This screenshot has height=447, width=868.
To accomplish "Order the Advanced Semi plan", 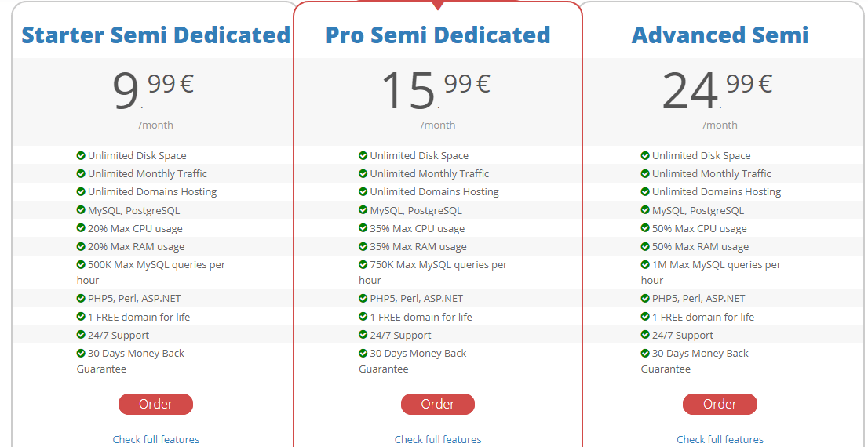I will [x=720, y=404].
